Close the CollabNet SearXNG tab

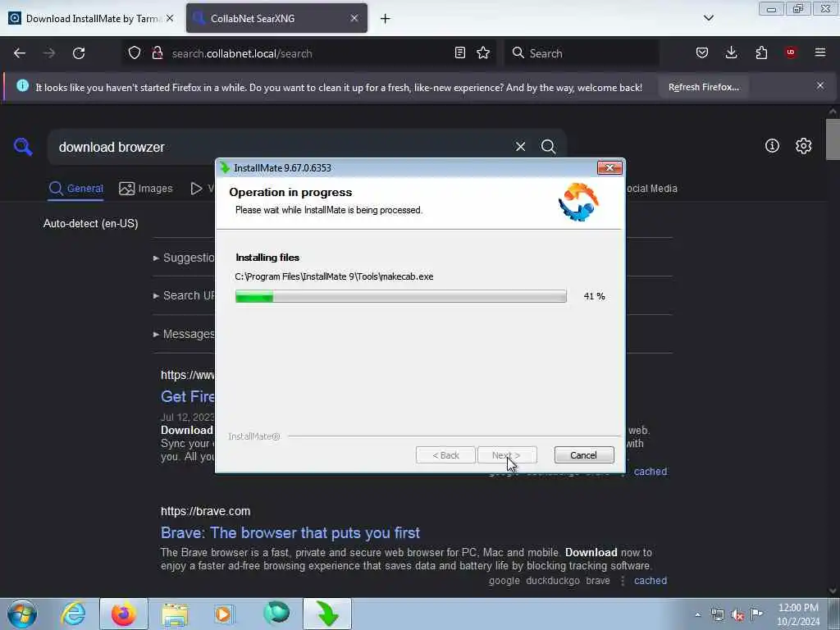coord(354,18)
